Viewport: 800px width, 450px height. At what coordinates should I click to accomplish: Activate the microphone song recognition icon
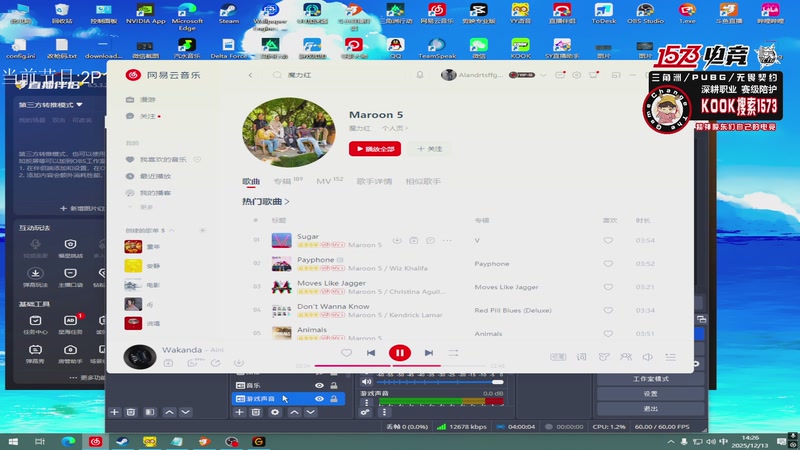pyautogui.click(x=420, y=75)
